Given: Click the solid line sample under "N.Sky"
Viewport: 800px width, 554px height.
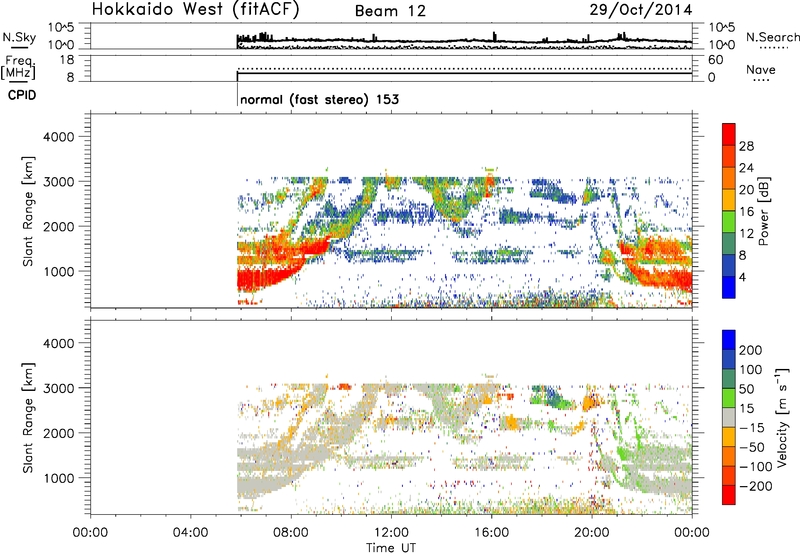Looking at the screenshot, I should point(19,48).
